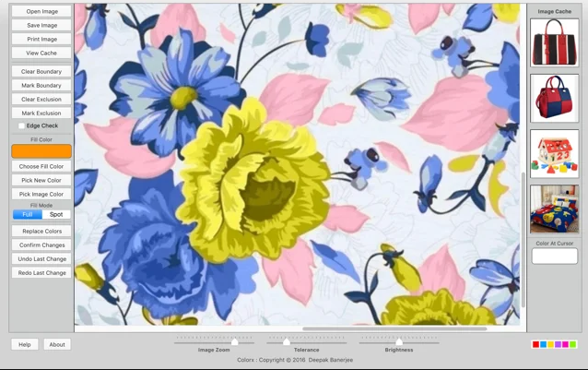Click the magenta palette square
Image resolution: width=588 pixels, height=370 pixels.
(565, 344)
